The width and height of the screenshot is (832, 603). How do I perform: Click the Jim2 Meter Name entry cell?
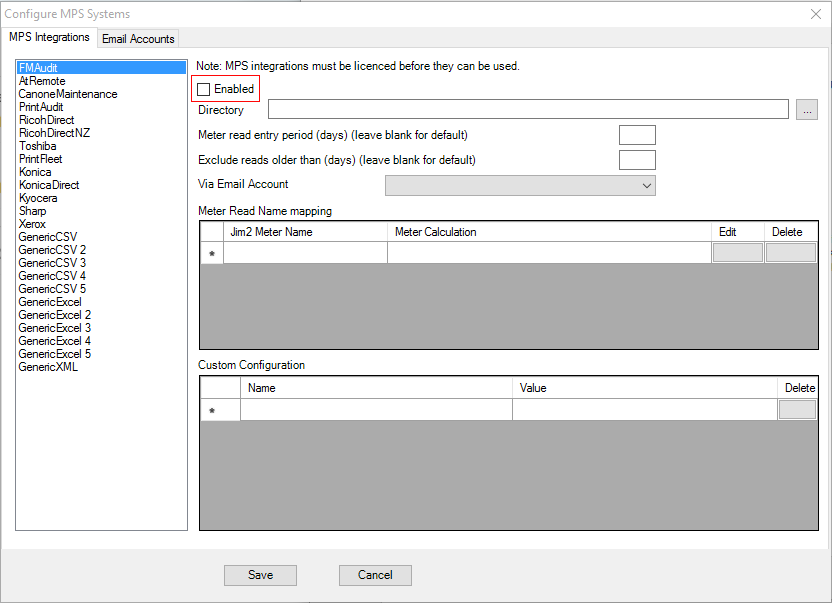(305, 253)
